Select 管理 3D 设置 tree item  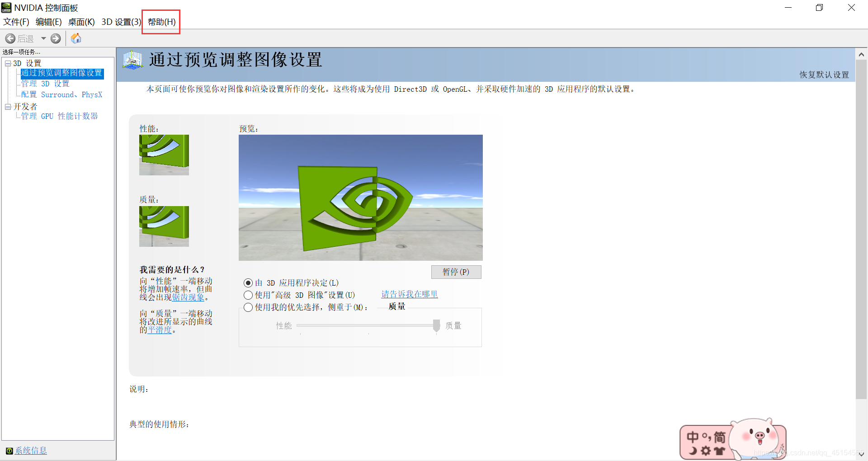pyautogui.click(x=45, y=84)
